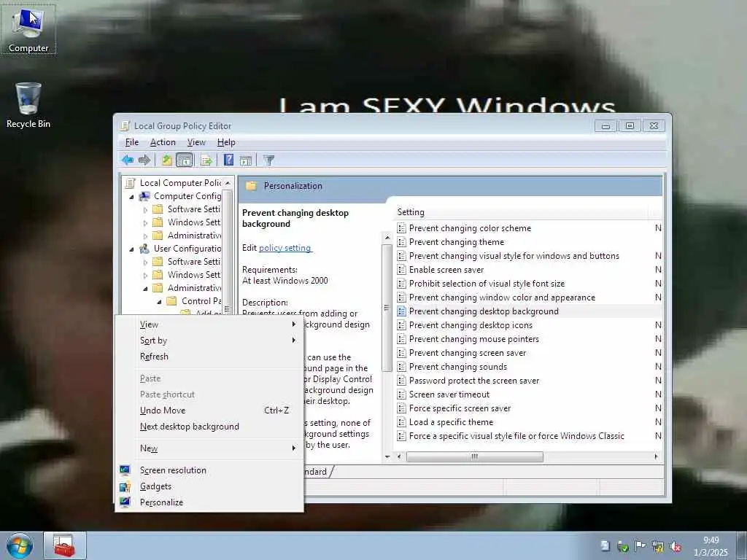This screenshot has height=560, width=747.
Task: Open the Windows Start orb
Action: [20, 545]
